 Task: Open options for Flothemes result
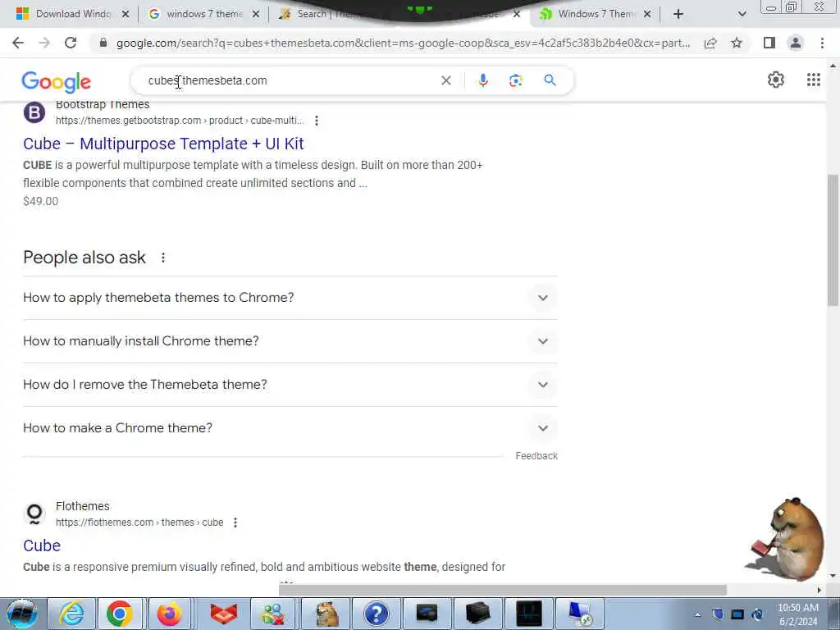[235, 523]
